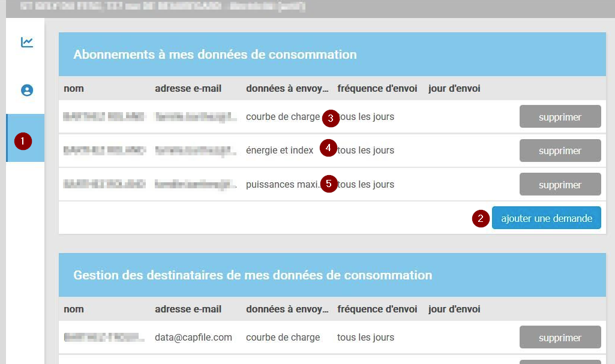Click red marker 3 on courbe de charge row
This screenshot has height=364, width=615.
pyautogui.click(x=331, y=119)
